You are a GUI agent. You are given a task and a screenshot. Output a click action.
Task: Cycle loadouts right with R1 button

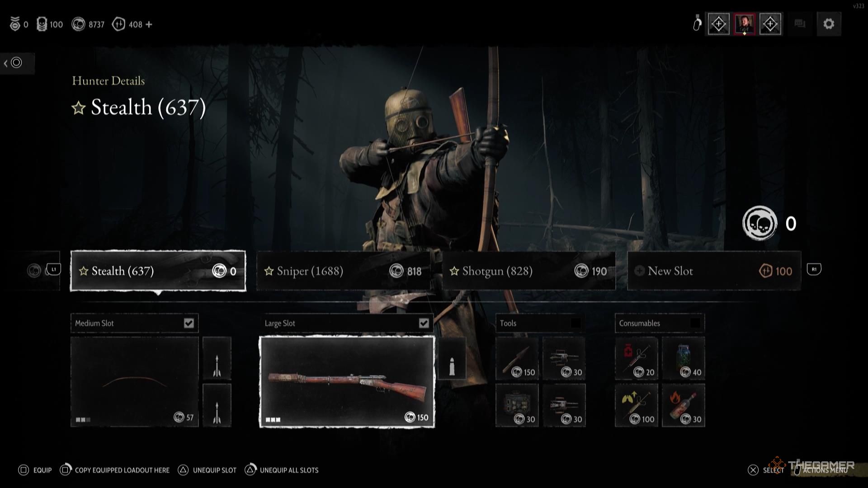[814, 270]
